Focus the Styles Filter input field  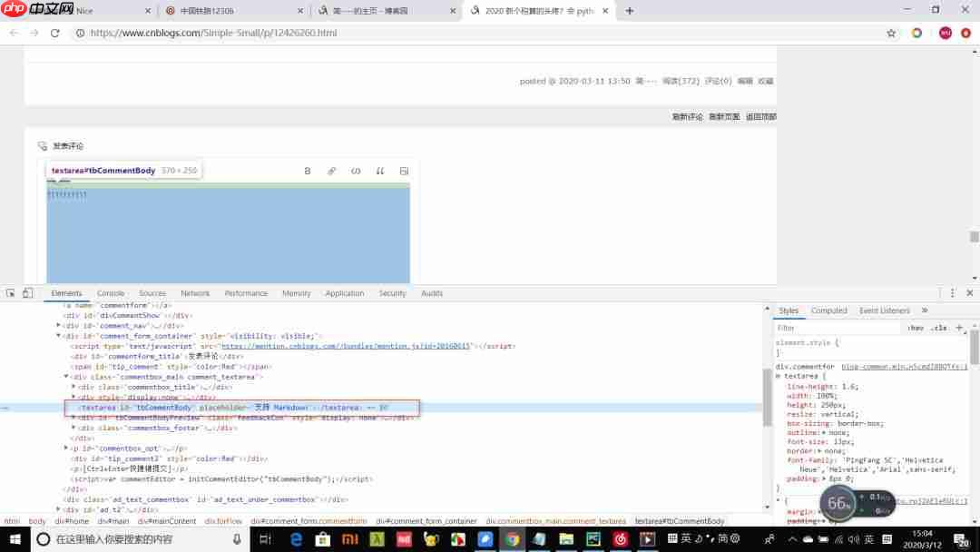pos(838,328)
